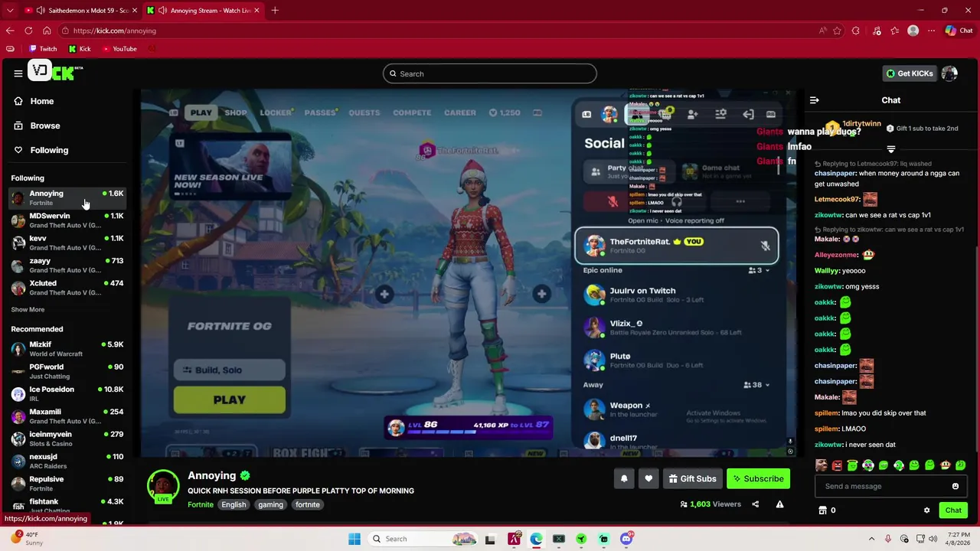Reload the page with refresh icon

[28, 31]
